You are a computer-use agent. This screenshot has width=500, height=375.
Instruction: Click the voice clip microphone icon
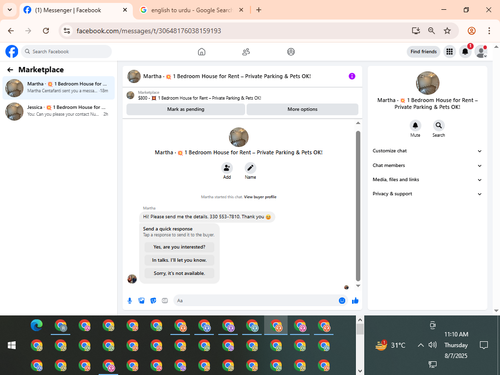(130, 301)
